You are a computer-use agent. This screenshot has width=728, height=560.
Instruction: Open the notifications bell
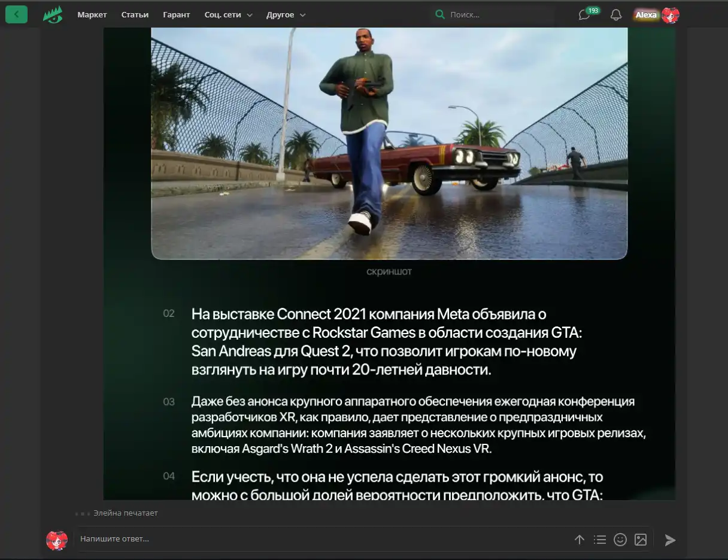[x=616, y=15]
